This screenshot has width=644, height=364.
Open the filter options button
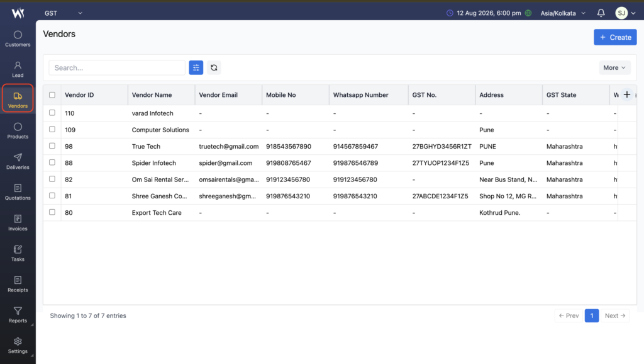point(196,67)
